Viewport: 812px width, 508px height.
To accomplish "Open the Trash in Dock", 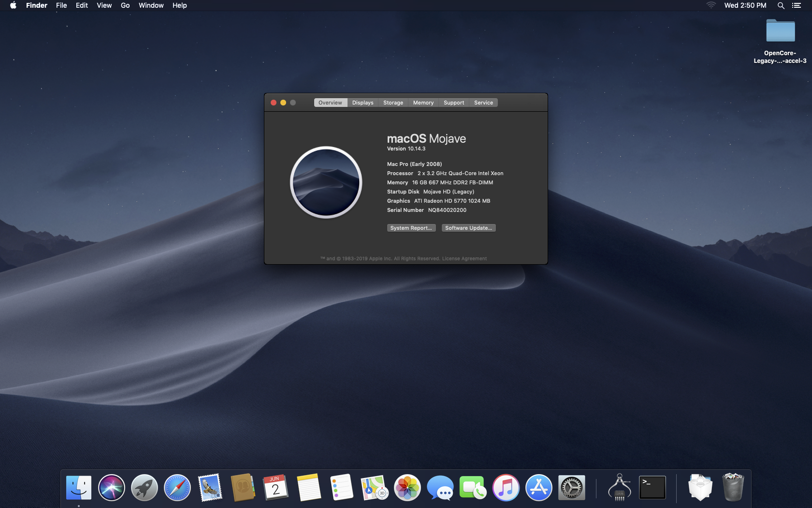I will click(733, 488).
